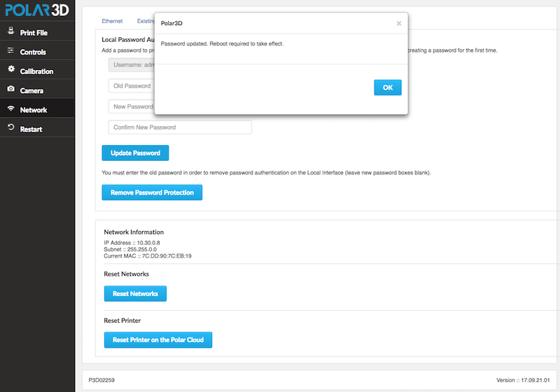The image size is (560, 392).
Task: Click the Reset Networks button
Action: point(135,293)
